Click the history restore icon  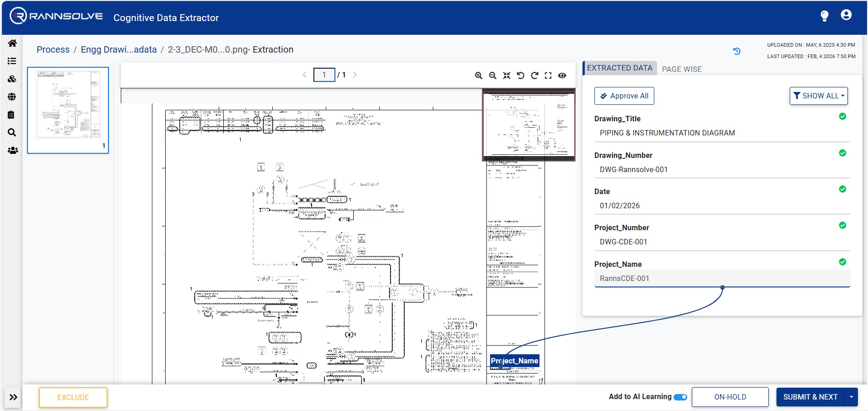(x=737, y=51)
